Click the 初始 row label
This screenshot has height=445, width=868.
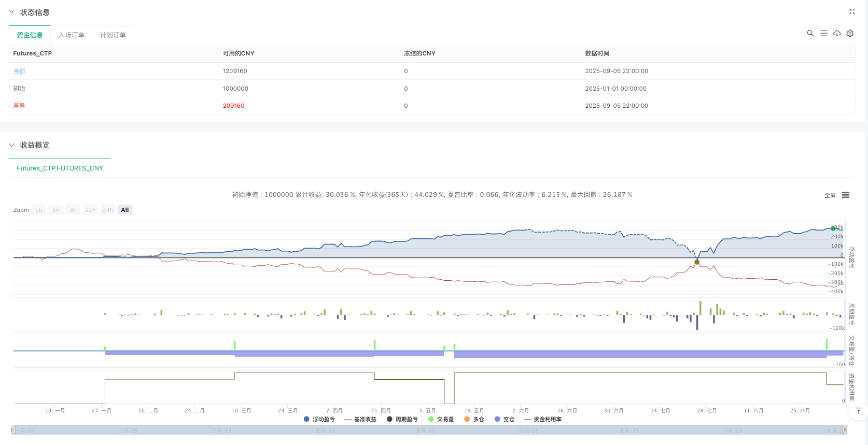point(19,89)
